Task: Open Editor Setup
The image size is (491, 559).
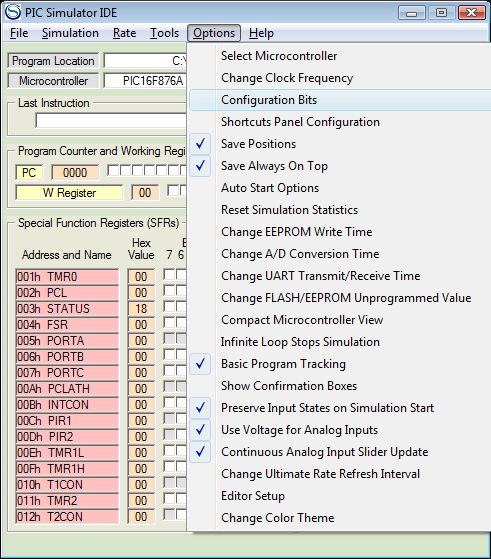Action: (x=340, y=496)
